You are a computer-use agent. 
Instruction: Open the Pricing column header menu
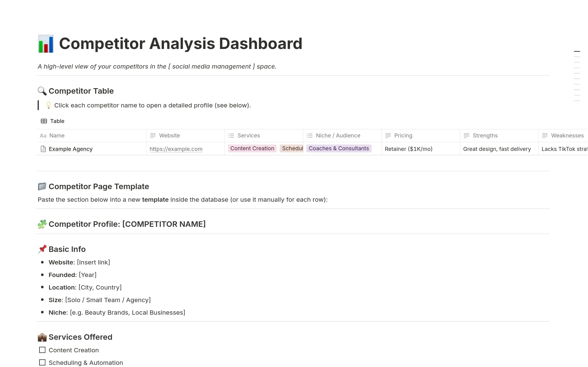pyautogui.click(x=403, y=135)
